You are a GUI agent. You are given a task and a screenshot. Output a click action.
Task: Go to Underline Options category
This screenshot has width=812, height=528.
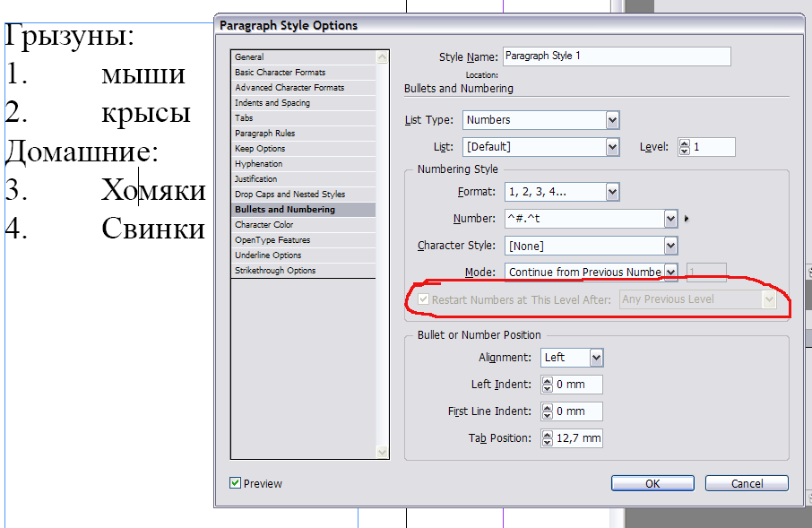pos(304,255)
